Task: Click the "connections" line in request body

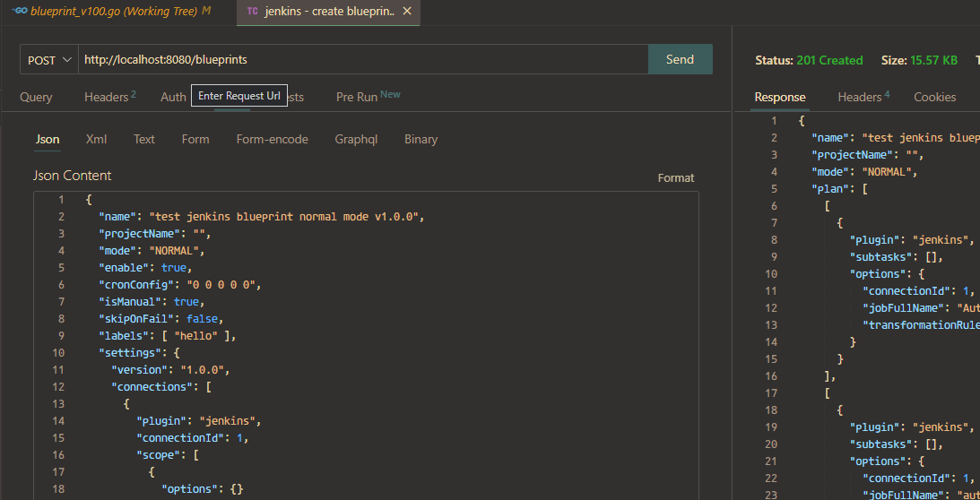Action: (x=161, y=387)
